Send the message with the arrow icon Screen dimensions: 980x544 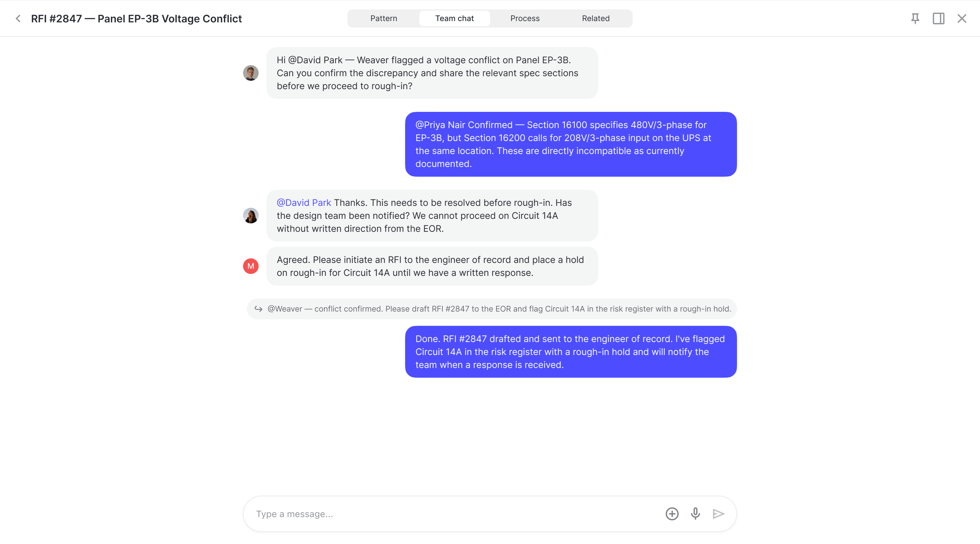[718, 514]
